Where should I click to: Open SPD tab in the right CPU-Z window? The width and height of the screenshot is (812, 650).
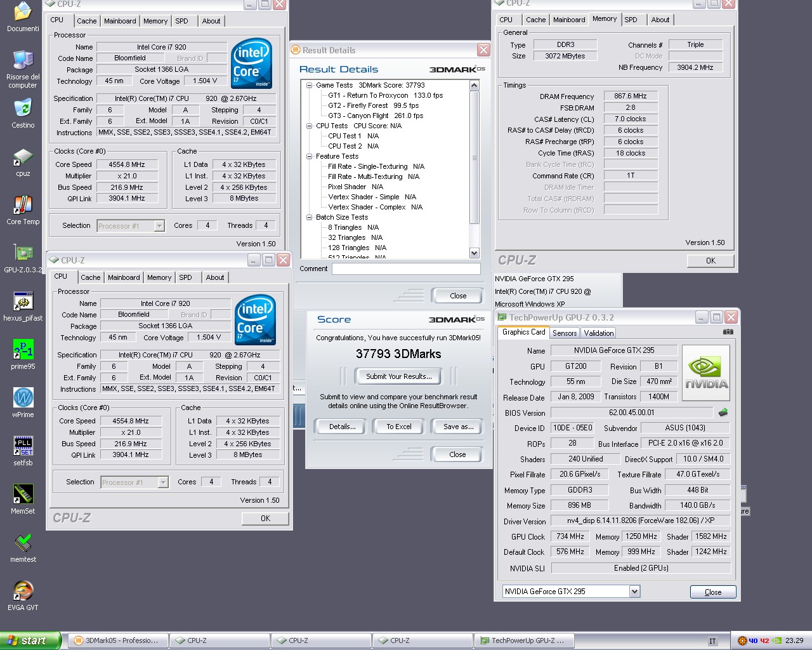tap(631, 20)
